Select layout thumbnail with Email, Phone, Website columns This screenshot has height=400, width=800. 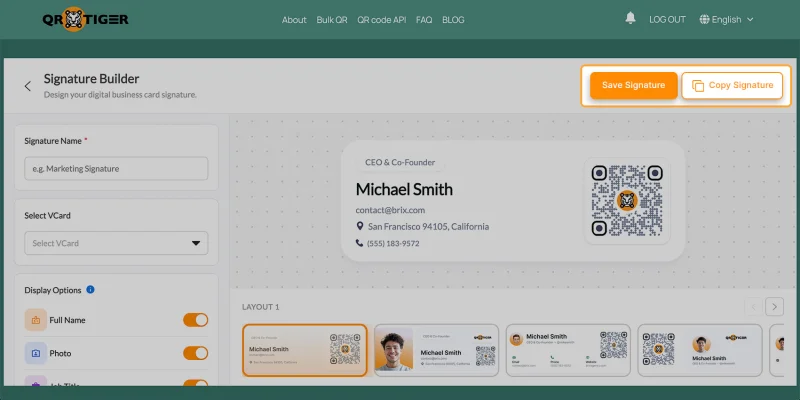click(x=568, y=350)
